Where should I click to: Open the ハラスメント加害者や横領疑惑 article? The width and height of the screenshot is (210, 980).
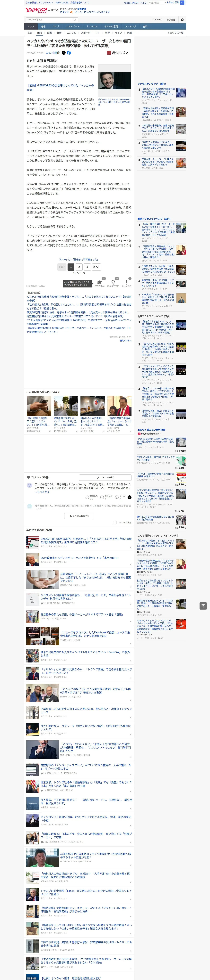coord(86,597)
